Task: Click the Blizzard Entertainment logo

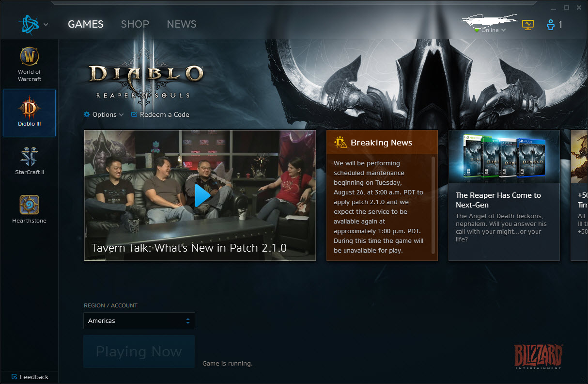Action: (538, 357)
